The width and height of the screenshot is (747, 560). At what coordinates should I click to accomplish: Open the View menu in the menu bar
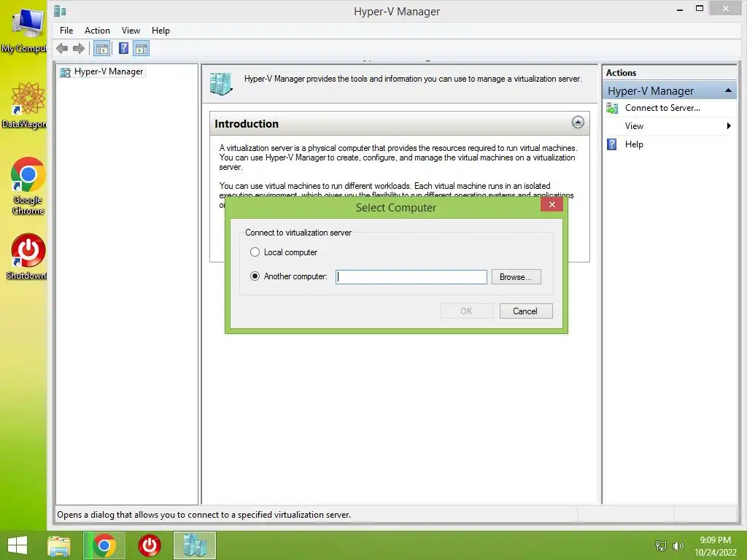(131, 31)
